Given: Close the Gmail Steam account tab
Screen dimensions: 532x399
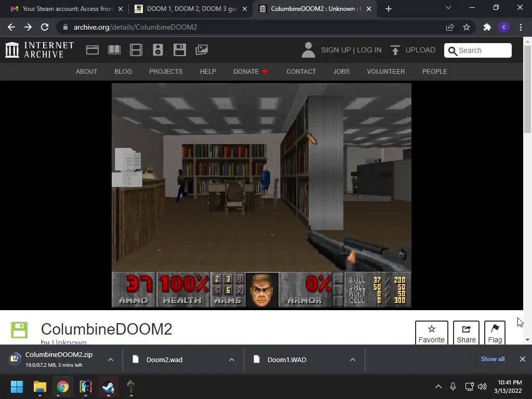Looking at the screenshot, I should [x=121, y=9].
